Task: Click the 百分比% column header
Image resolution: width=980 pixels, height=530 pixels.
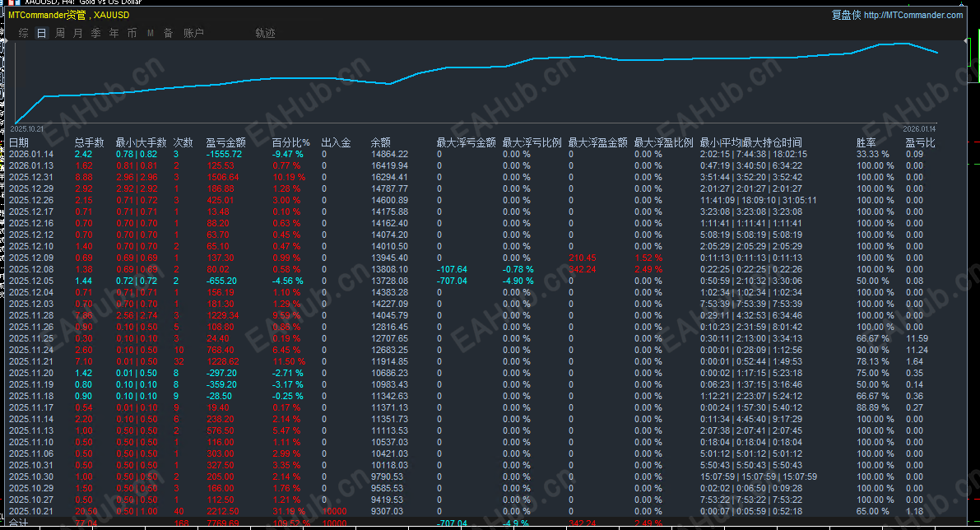Action: [x=290, y=142]
